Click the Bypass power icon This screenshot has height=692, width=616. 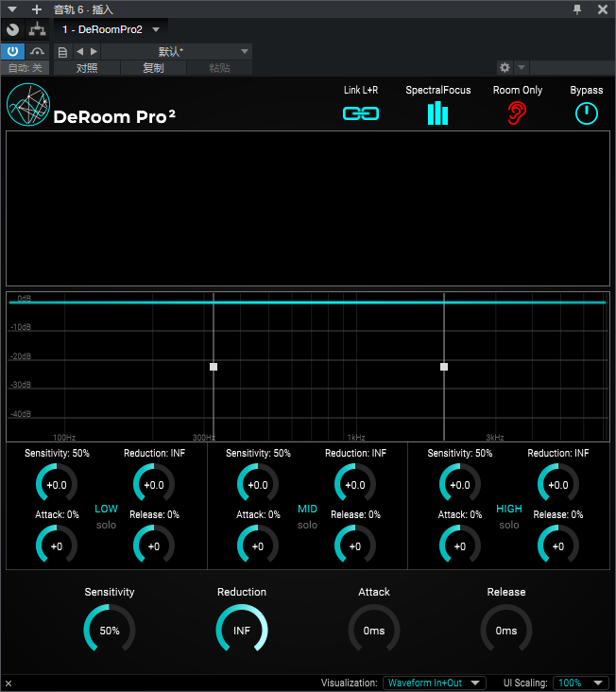(587, 113)
